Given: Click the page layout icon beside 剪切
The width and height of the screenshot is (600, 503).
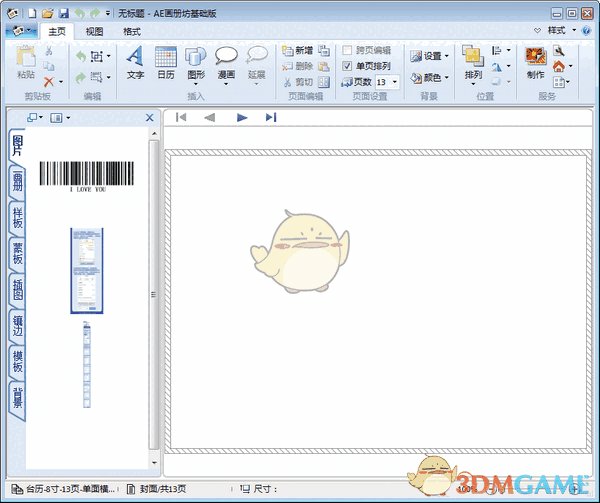Looking at the screenshot, I should point(324,82).
